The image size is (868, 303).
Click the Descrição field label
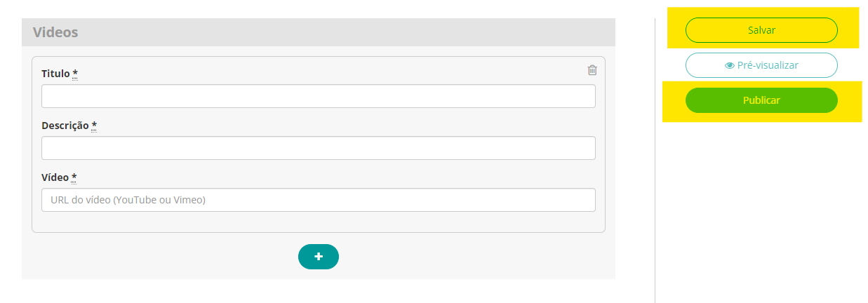coord(65,126)
